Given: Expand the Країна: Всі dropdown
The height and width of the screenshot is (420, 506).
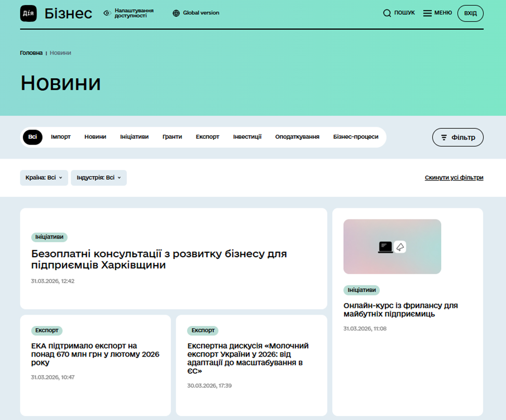Looking at the screenshot, I should pos(44,178).
